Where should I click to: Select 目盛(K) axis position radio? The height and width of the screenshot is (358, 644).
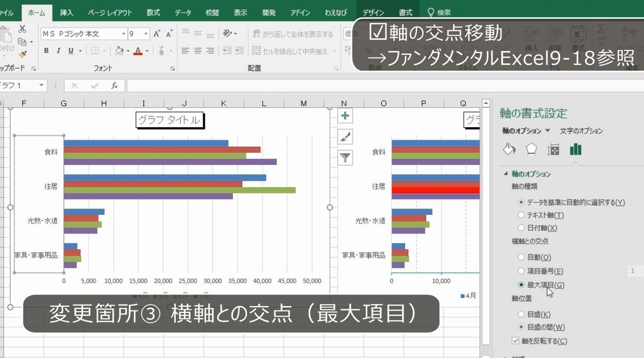(521, 314)
